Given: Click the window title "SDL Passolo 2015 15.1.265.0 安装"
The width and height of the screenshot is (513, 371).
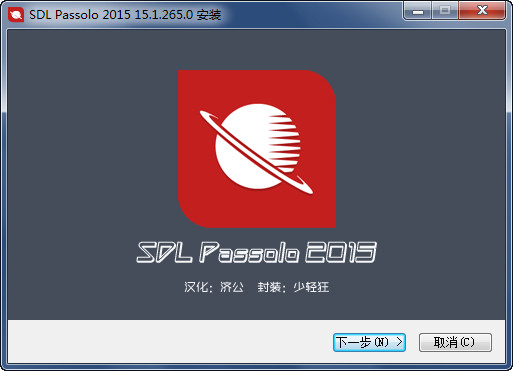Looking at the screenshot, I should (x=125, y=15).
